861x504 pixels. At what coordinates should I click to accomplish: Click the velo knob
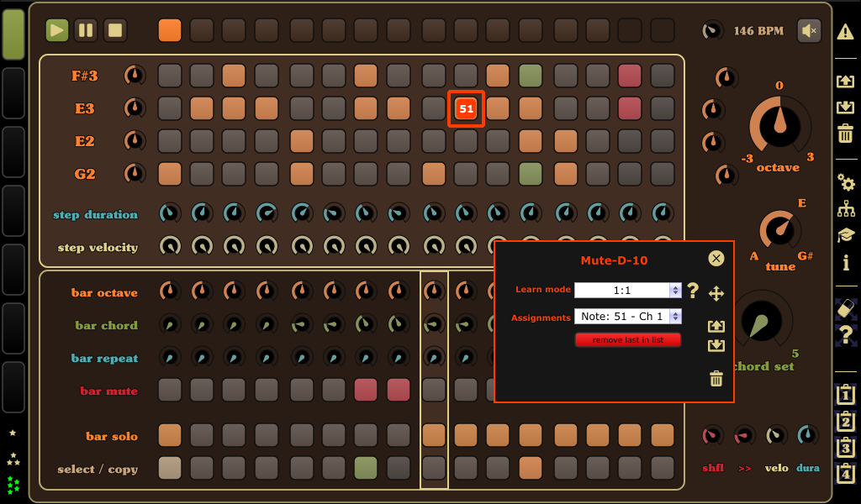click(x=776, y=435)
